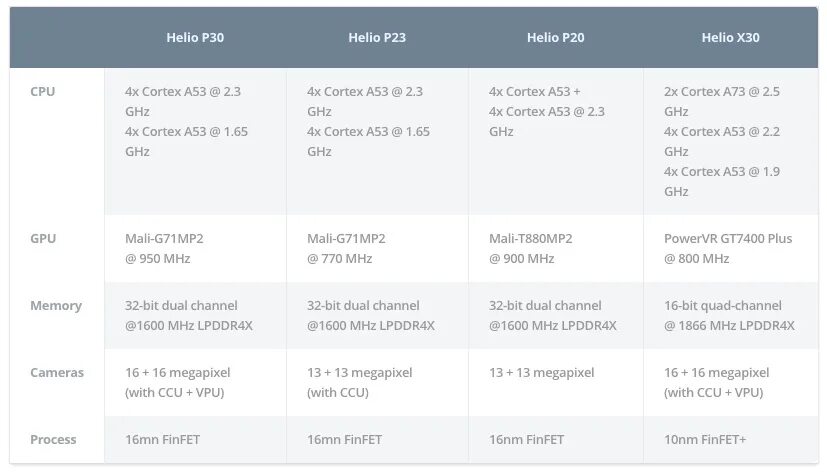Click Helio P30 32-bit dual channel memory cell
Image resolution: width=827 pixels, height=472 pixels.
click(x=188, y=315)
